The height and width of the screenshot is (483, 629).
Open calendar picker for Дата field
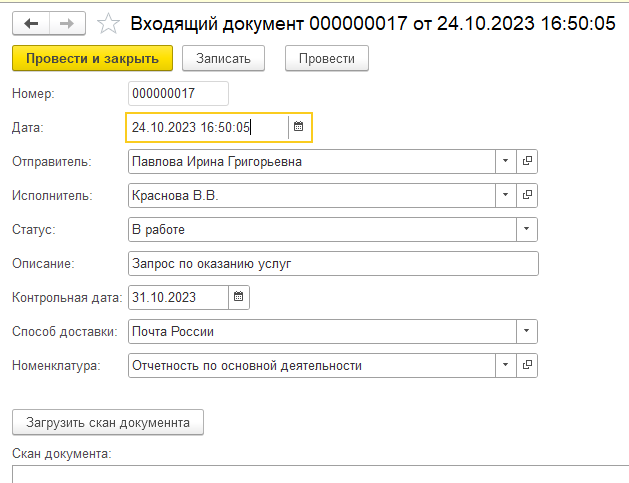pyautogui.click(x=298, y=127)
